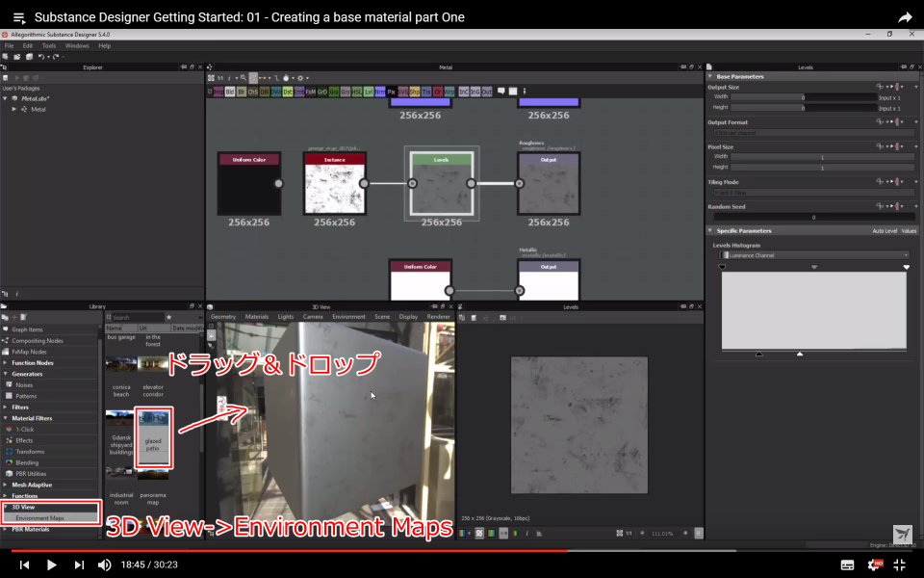The height and width of the screenshot is (578, 924).
Task: Click the Values button in Specific Parameters
Action: 909,231
